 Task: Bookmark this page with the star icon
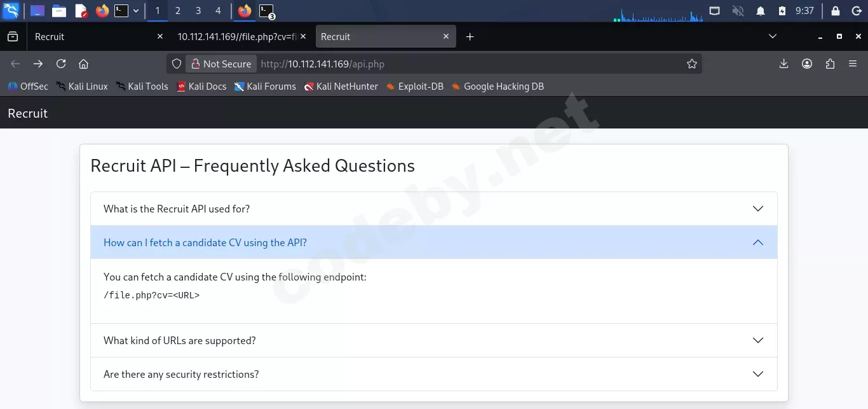[692, 64]
